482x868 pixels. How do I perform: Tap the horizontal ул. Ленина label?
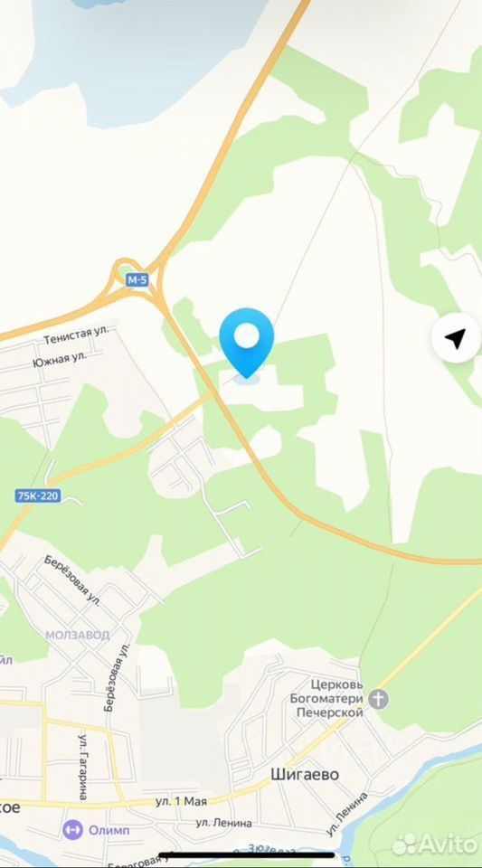pos(224,823)
